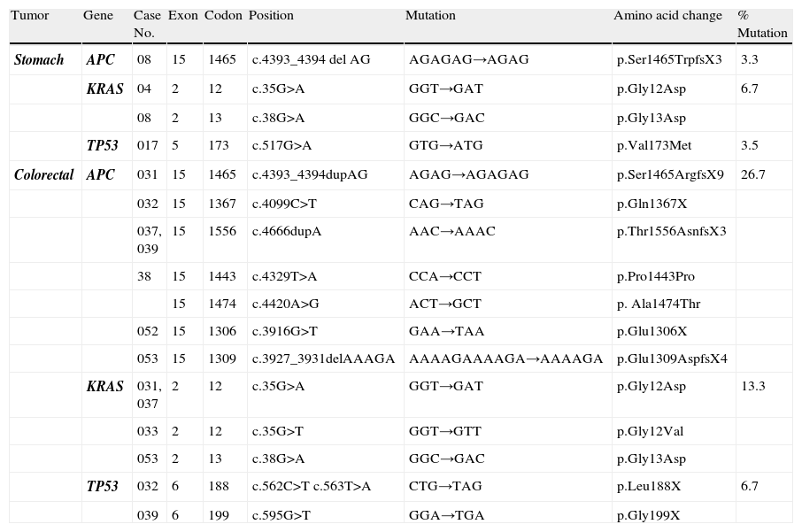Select the Codon column header
This screenshot has height=532, width=802.
(x=223, y=16)
